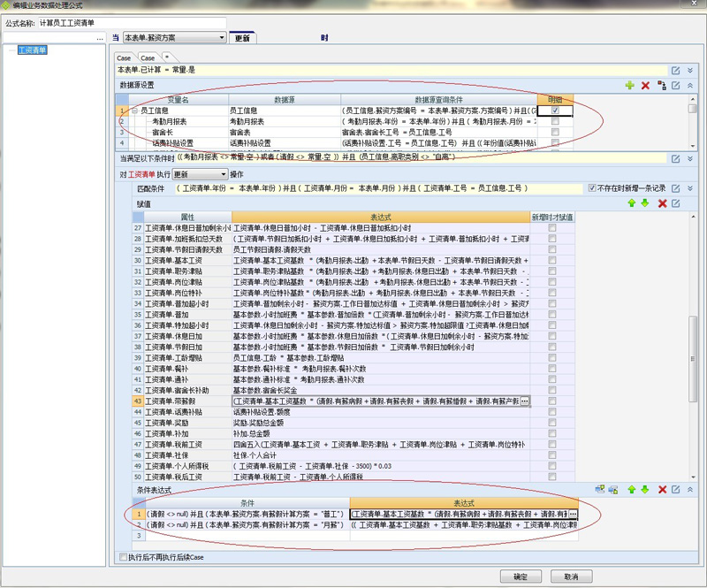The image size is (707, 588).
Task: Click the empty row 3 condition cell
Action: click(x=247, y=536)
